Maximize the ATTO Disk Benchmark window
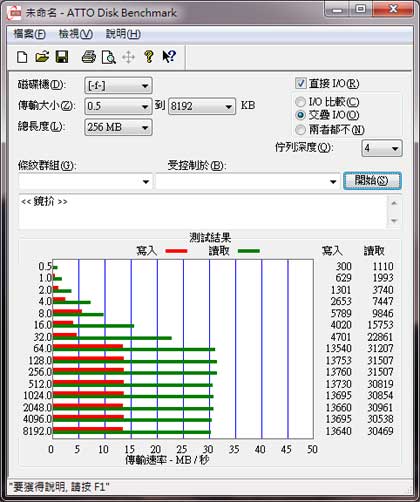The height and width of the screenshot is (502, 420). (361, 9)
